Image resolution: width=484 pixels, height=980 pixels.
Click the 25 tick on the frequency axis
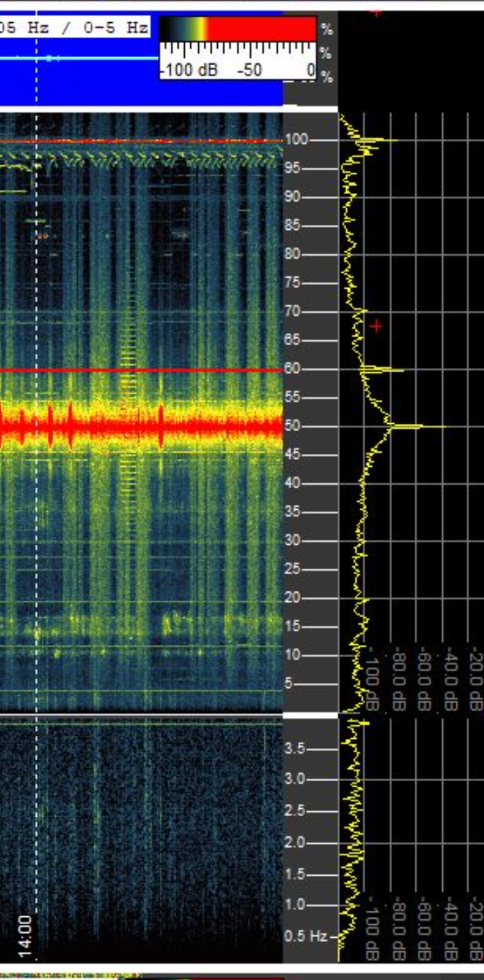(292, 569)
